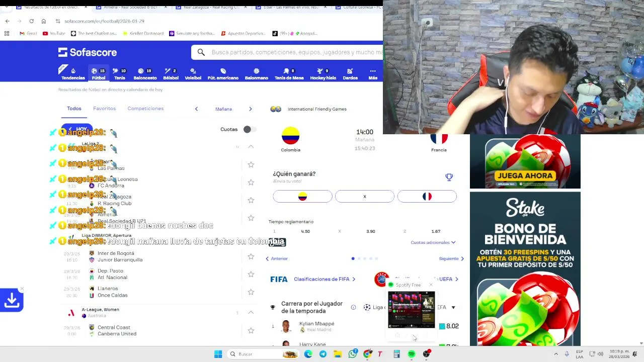Open the browser home page
Screen dimensions: 644x362
(44, 21)
